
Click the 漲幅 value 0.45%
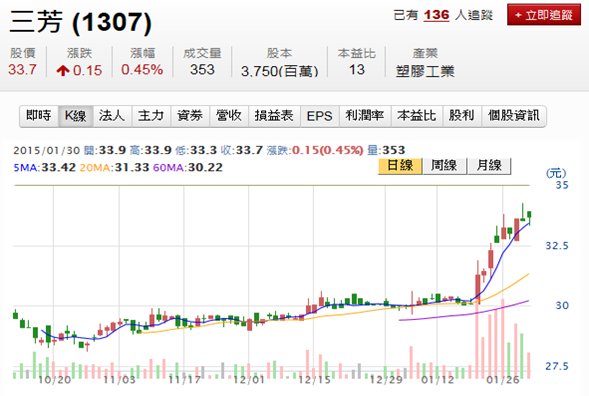tap(142, 70)
